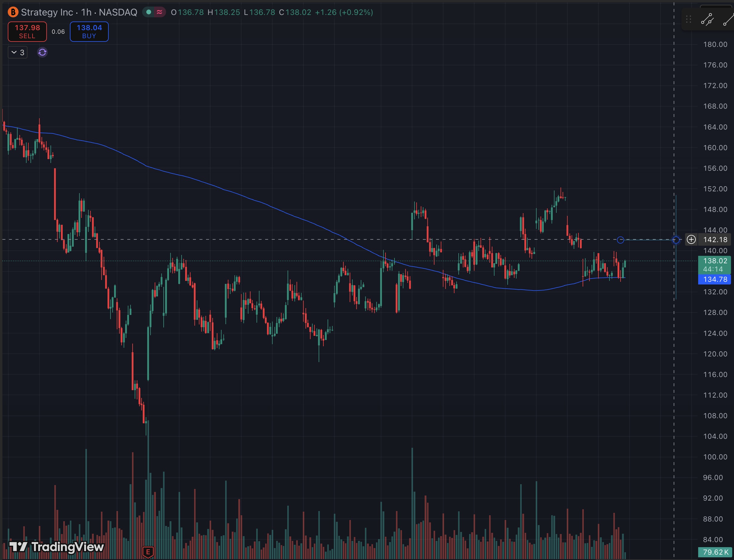Select the trend line drawing tool

pos(728,20)
